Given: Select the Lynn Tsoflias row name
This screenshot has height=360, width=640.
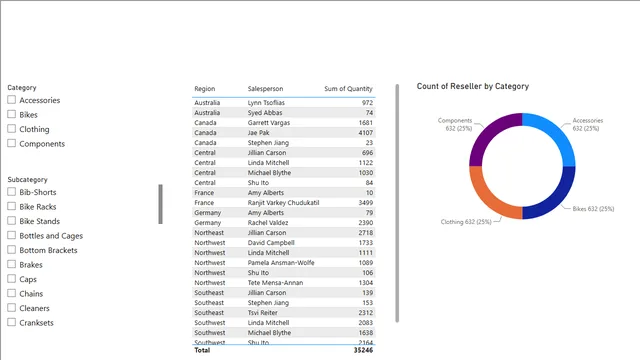Looking at the screenshot, I should [x=266, y=102].
